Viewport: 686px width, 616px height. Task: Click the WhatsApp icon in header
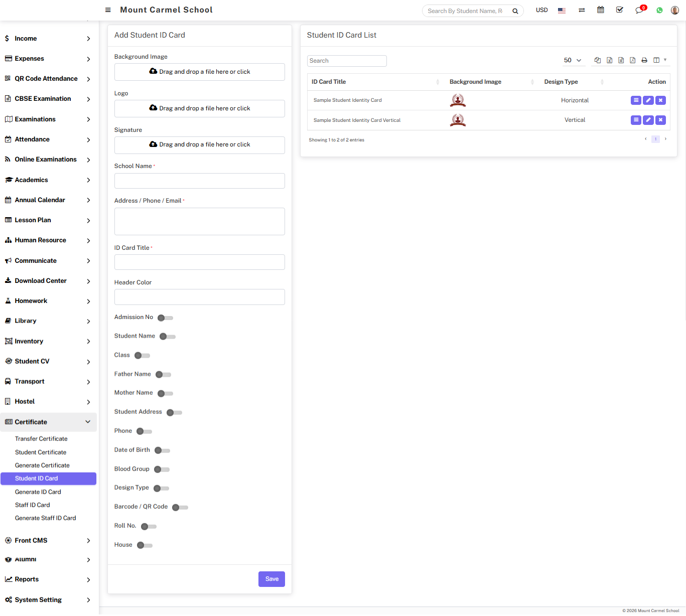pos(659,10)
